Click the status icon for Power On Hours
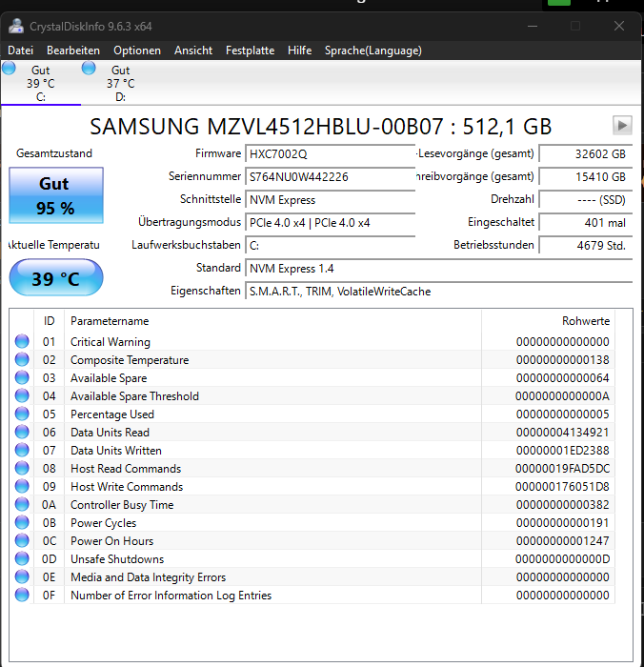 click(22, 540)
